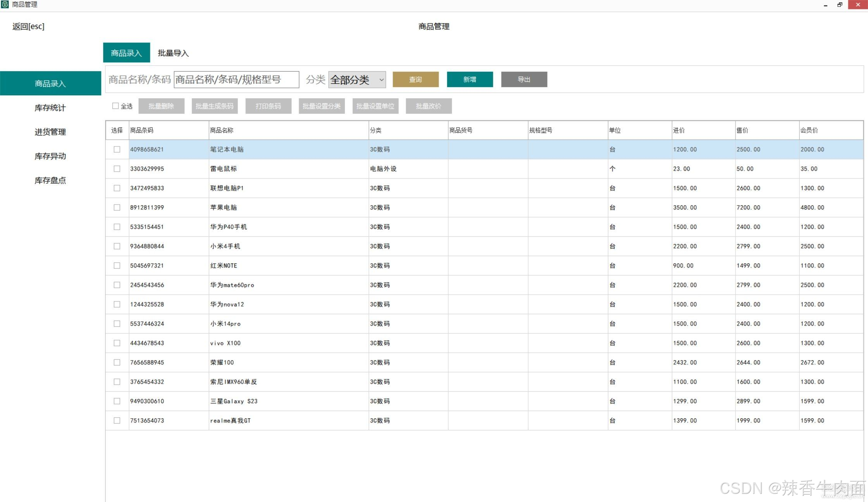Click 批量设置单位 batch unit button
The width and height of the screenshot is (868, 502).
tap(375, 106)
